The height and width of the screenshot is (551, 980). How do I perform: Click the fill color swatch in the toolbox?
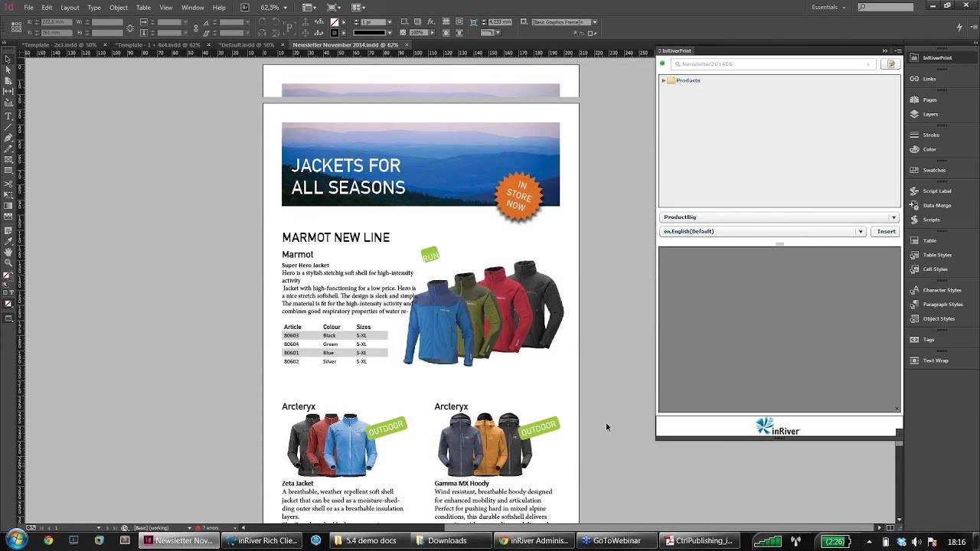pos(7,275)
